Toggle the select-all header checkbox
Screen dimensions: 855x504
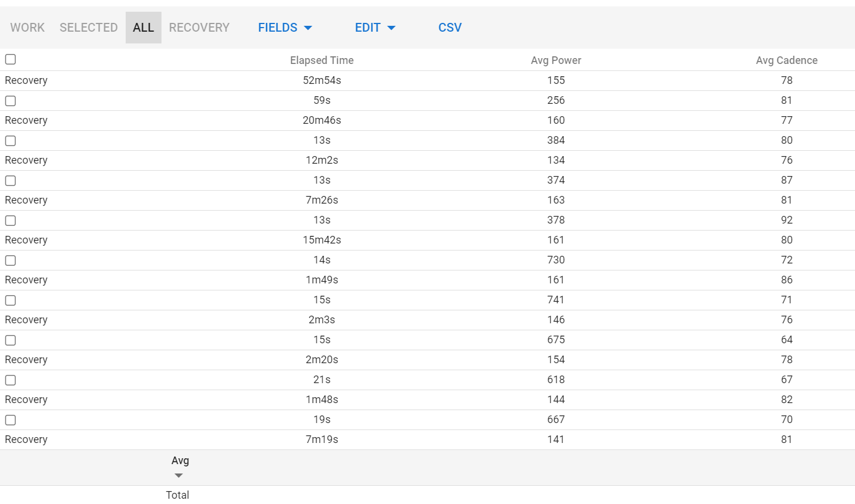[x=11, y=59]
